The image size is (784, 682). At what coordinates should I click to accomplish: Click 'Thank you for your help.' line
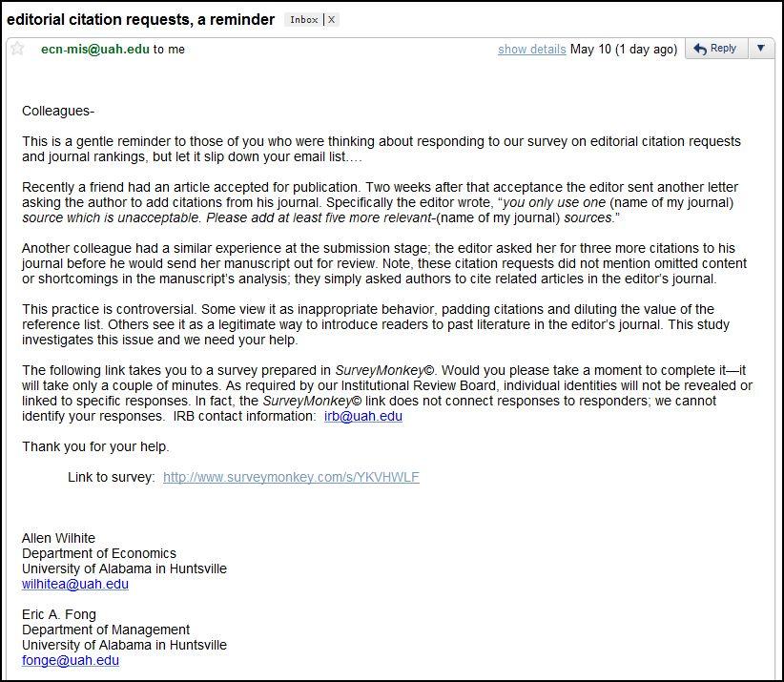[x=95, y=446]
